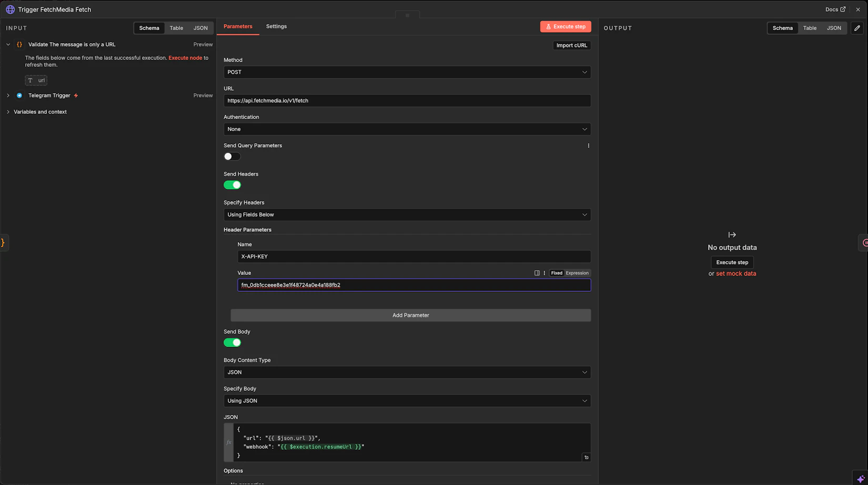Image resolution: width=868 pixels, height=485 pixels.
Task: Enable the Send Query Parameters toggle
Action: tap(232, 156)
